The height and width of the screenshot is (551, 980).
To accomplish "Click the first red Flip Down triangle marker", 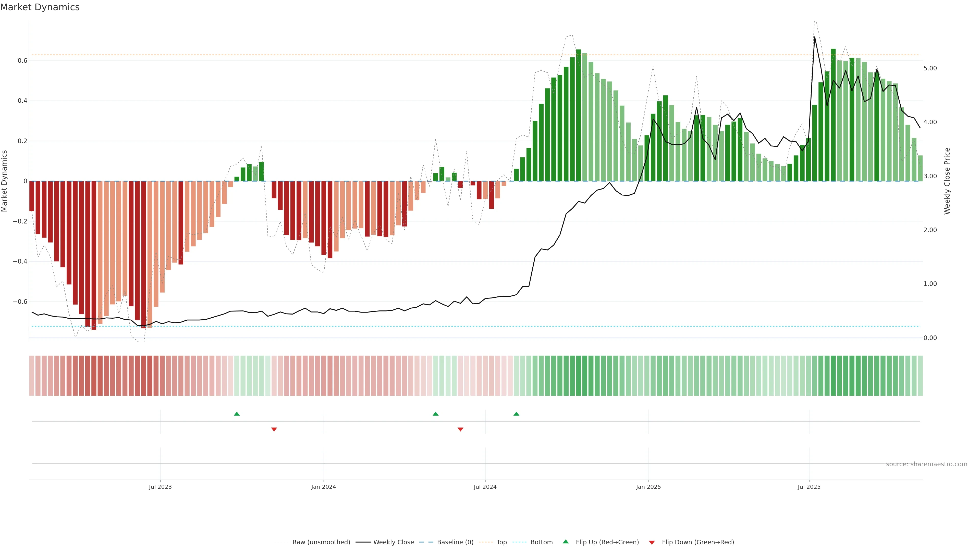I will [274, 429].
